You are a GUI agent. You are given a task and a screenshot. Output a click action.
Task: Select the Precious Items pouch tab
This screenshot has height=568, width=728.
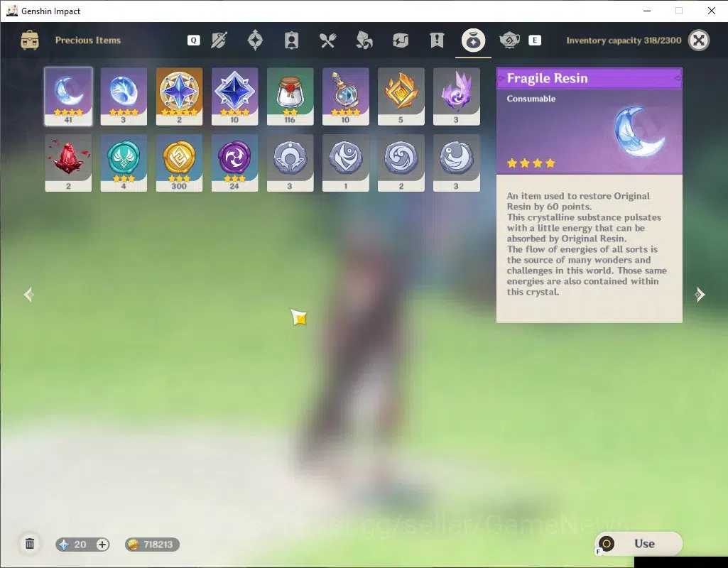[473, 40]
